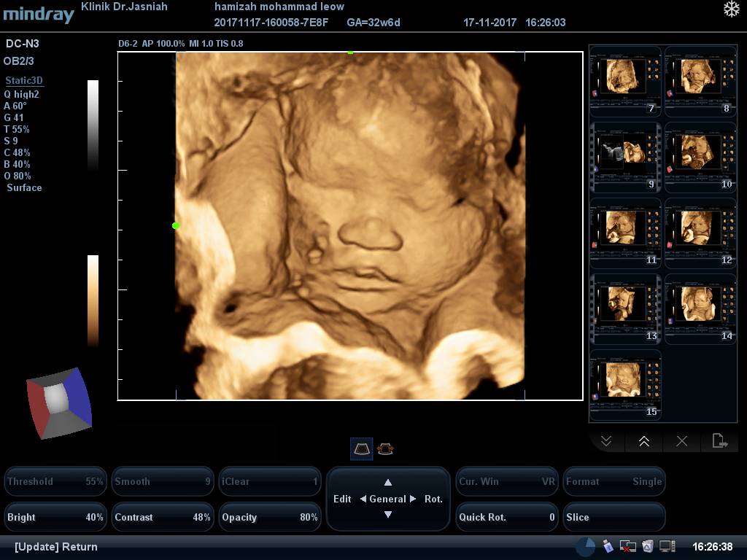Switch to the Rot. tab
The height and width of the screenshot is (560, 747).
[x=433, y=499]
